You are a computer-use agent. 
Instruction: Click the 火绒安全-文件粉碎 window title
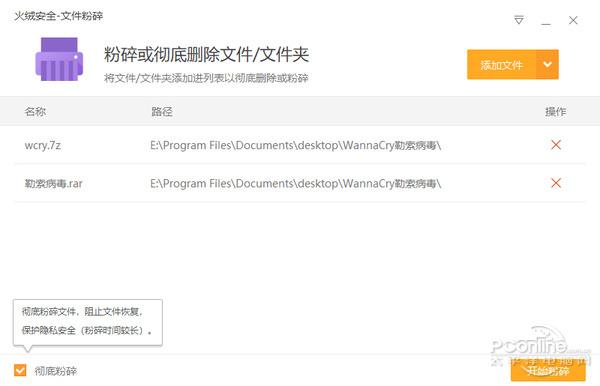(59, 16)
